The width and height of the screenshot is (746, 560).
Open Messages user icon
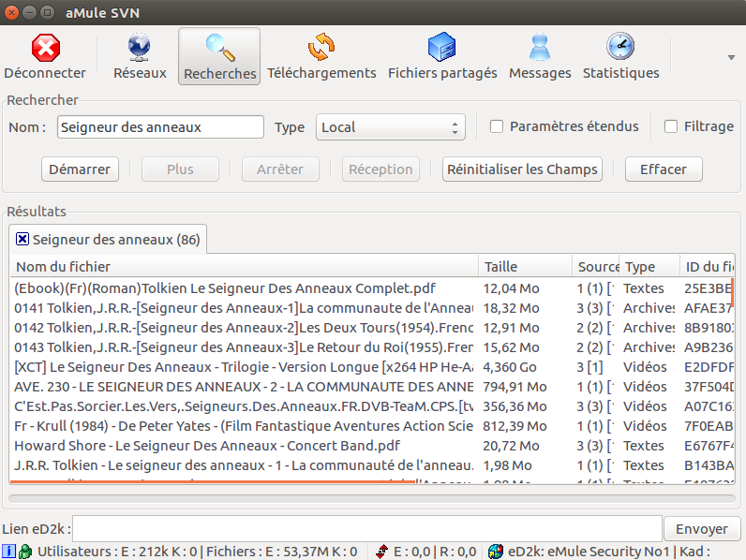pyautogui.click(x=540, y=47)
